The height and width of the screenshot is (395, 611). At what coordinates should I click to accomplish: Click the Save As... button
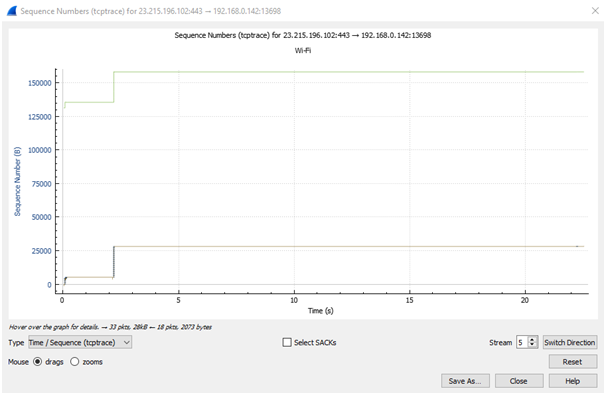[465, 381]
